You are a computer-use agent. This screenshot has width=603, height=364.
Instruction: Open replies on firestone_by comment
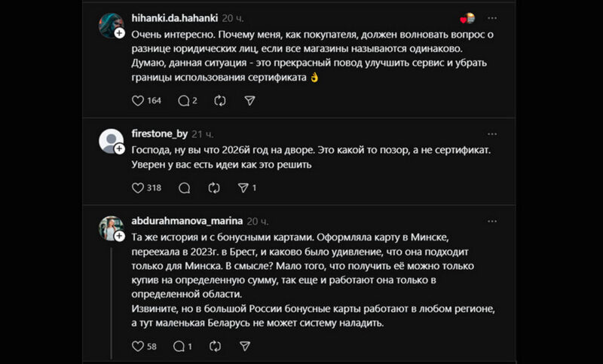coord(183,188)
